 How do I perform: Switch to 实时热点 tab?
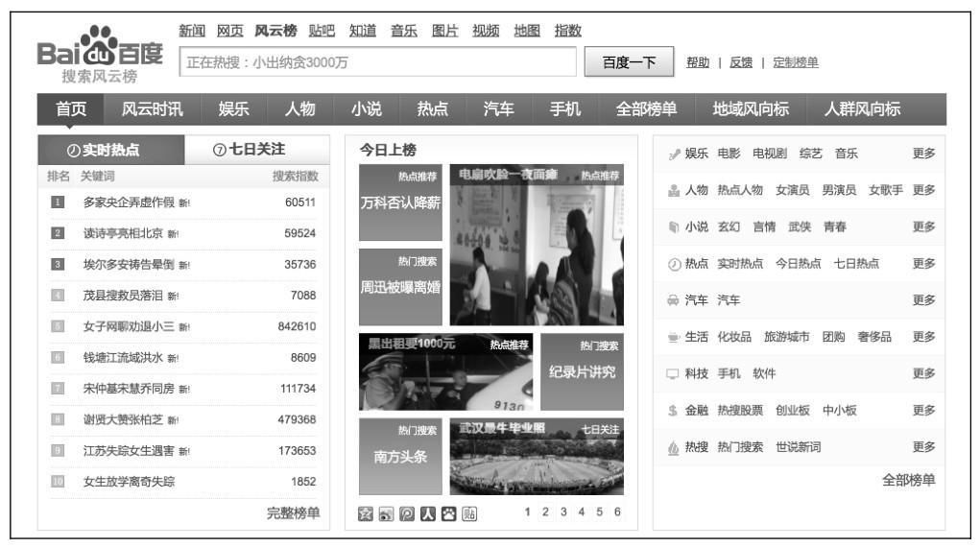click(111, 150)
